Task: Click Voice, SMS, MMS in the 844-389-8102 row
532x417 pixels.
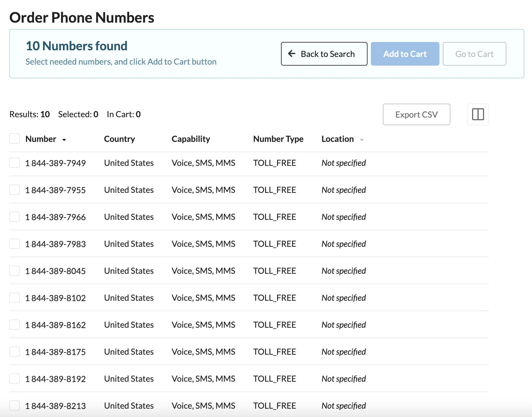Action: pos(203,298)
